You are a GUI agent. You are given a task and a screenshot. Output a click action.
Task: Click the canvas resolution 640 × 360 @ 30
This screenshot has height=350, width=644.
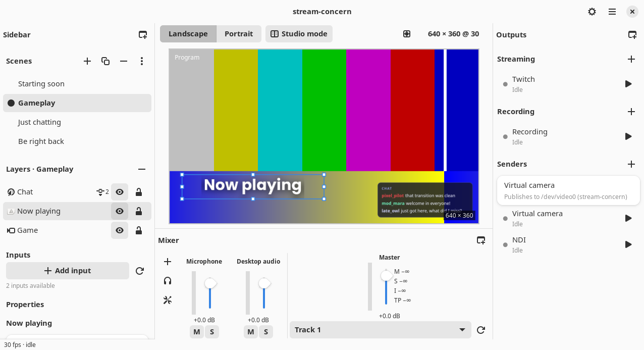pyautogui.click(x=453, y=34)
